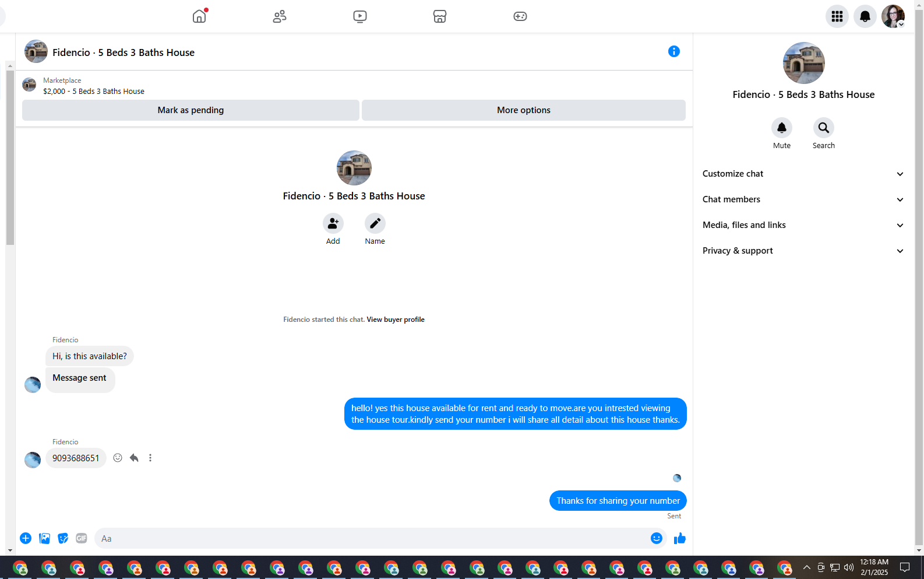Open the taskbar clock showing 12:18 AM
This screenshot has width=924, height=579.
pos(874,567)
